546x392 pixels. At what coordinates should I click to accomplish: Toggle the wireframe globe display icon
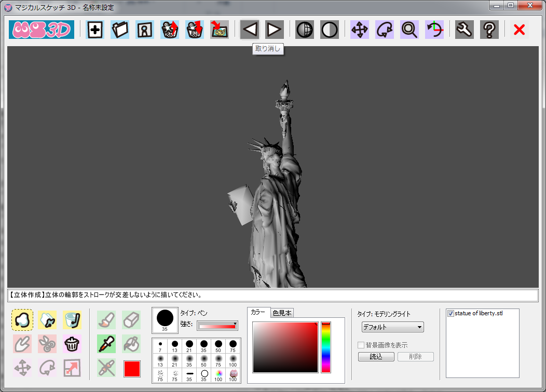pos(305,30)
